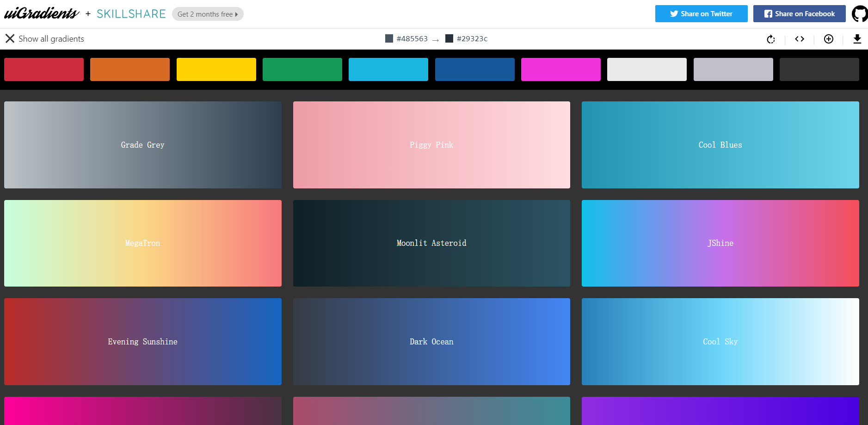This screenshot has width=868, height=425.
Task: Choose the pink-to-dark gradient card at bottom
Action: pyautogui.click(x=143, y=411)
